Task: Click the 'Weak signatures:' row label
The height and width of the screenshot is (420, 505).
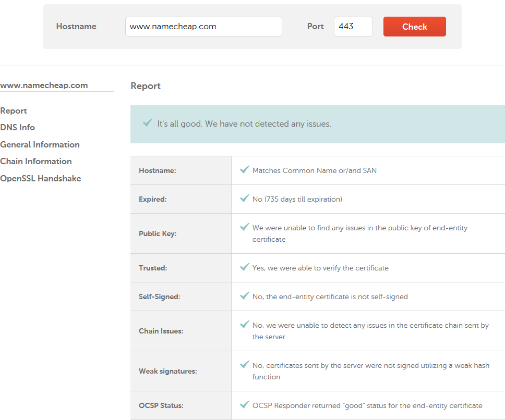Action: click(x=168, y=372)
